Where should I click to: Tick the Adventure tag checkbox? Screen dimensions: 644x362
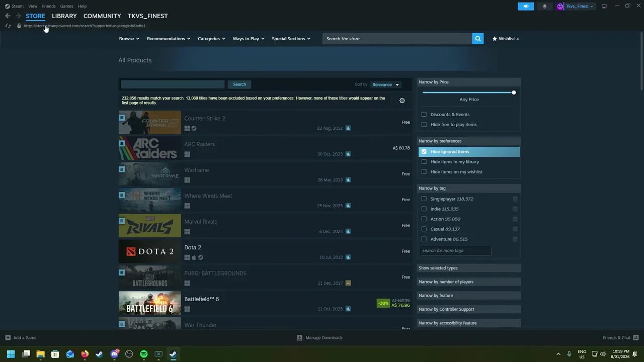(424, 239)
